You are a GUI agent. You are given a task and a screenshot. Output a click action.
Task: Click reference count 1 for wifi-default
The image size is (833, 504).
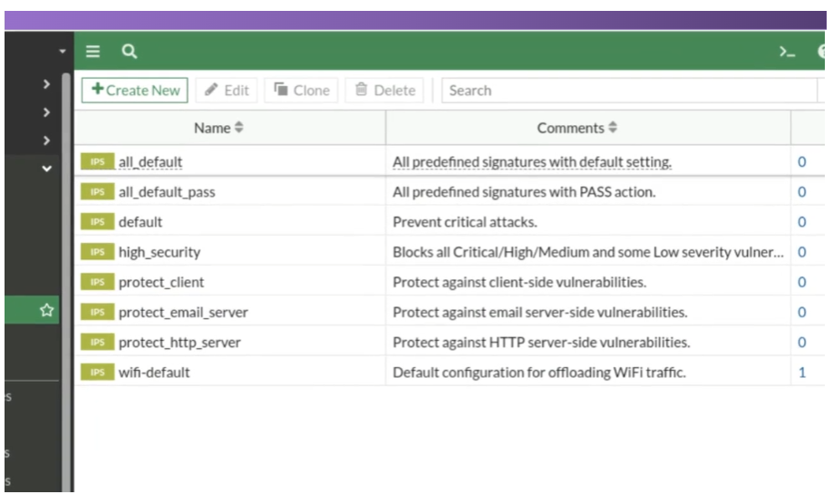[x=802, y=373]
